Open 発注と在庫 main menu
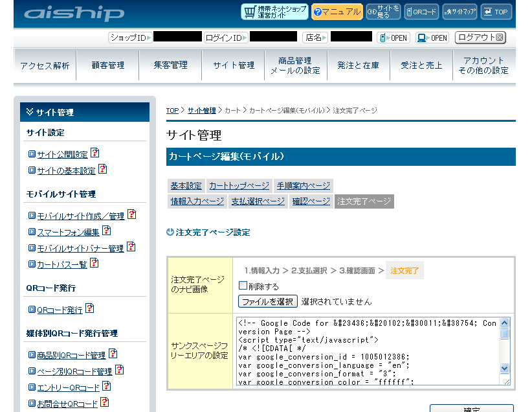This screenshot has width=532, height=412. 359,65
